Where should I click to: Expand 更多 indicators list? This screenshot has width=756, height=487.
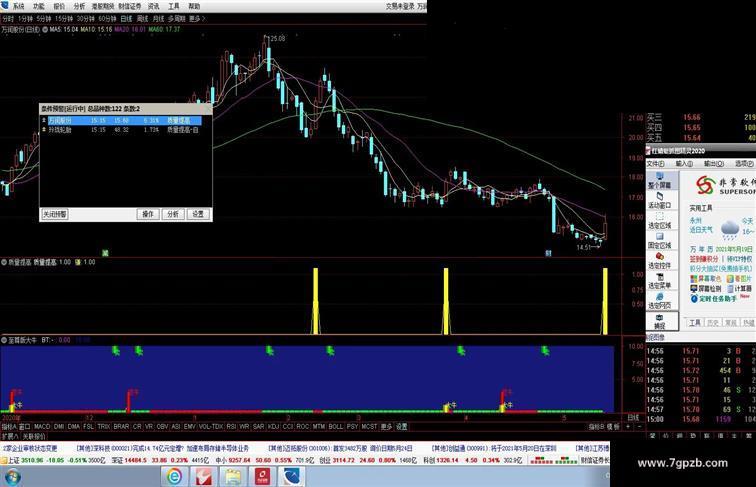point(386,427)
